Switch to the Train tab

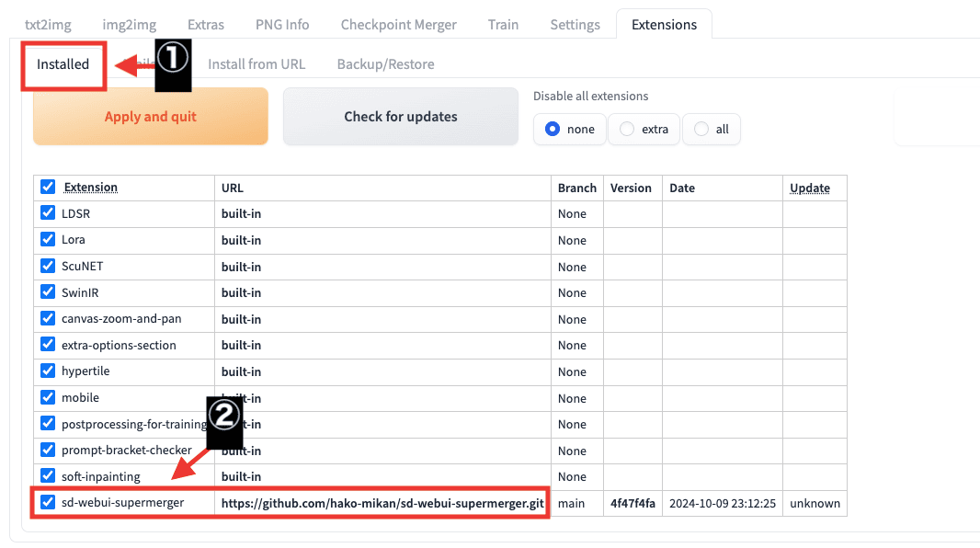pyautogui.click(x=503, y=25)
